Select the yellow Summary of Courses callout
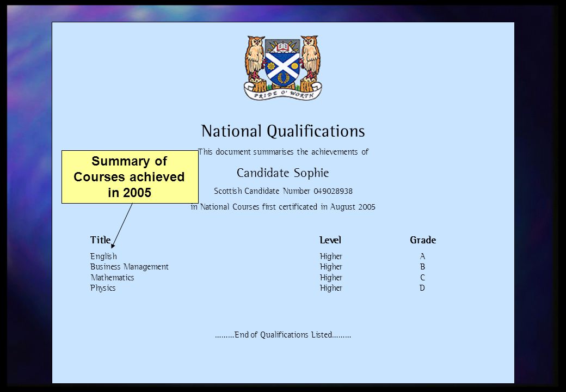Viewport: 566px width, 392px height. 130,177
